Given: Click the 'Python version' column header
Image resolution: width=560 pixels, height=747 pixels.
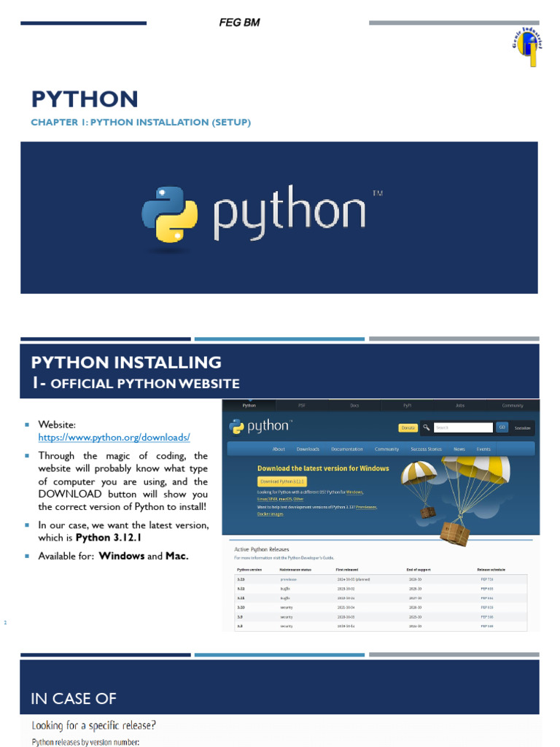Looking at the screenshot, I should 249,569.
